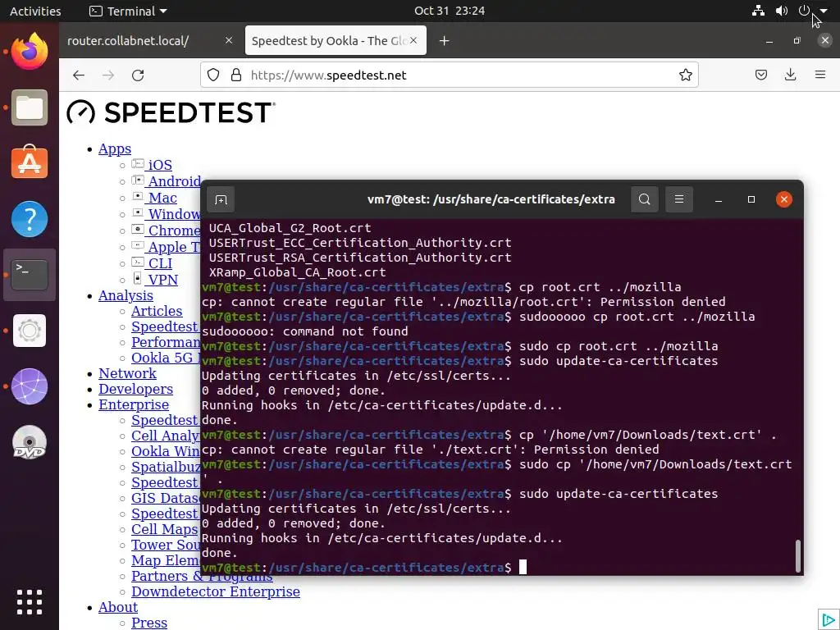The height and width of the screenshot is (630, 840).
Task: Click 'sudooooooo: command not found' terminal output
Action: pyautogui.click(x=305, y=331)
